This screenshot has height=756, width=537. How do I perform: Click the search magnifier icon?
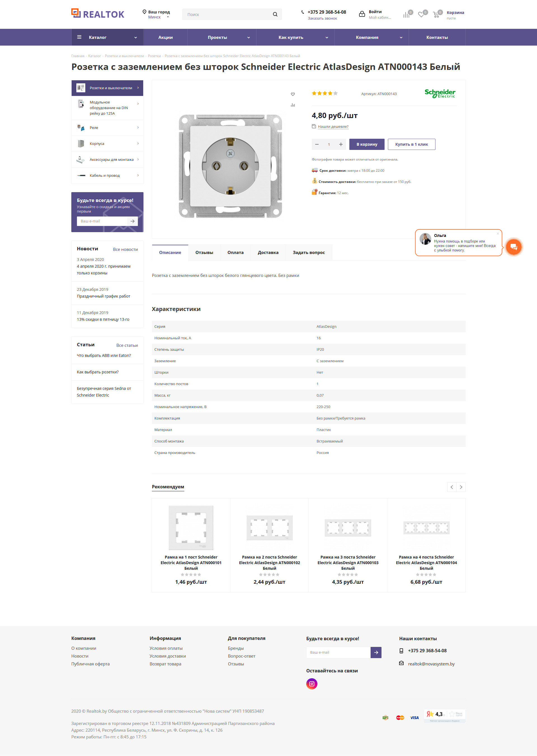(275, 15)
